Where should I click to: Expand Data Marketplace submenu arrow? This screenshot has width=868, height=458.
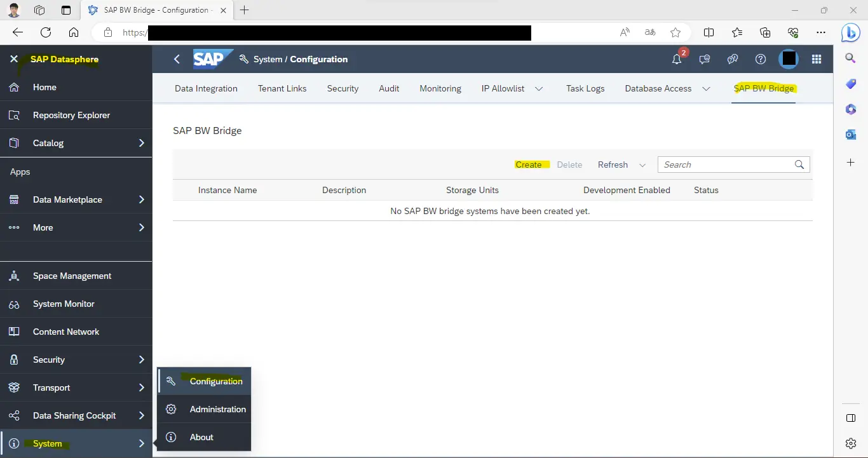tap(142, 199)
